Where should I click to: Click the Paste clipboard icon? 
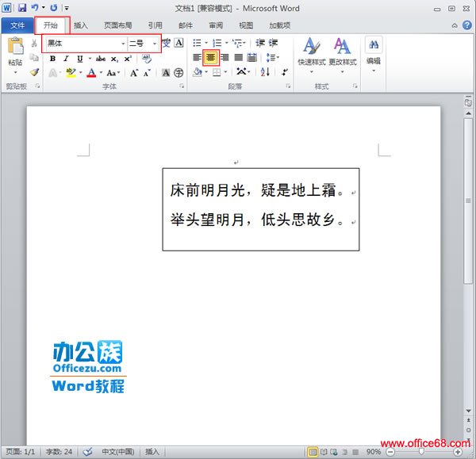click(x=15, y=46)
